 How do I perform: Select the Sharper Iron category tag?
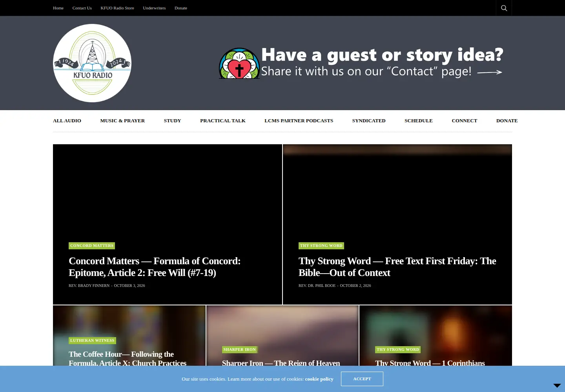click(x=239, y=350)
